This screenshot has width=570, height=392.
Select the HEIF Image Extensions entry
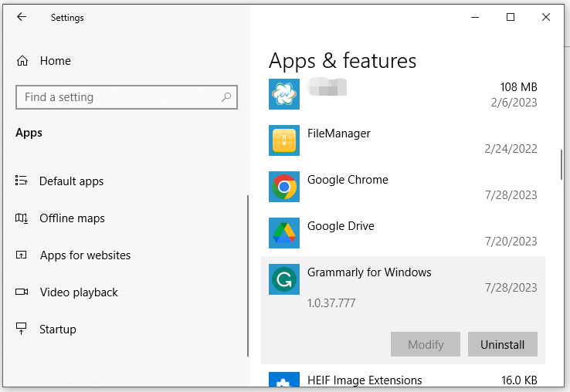tap(365, 380)
